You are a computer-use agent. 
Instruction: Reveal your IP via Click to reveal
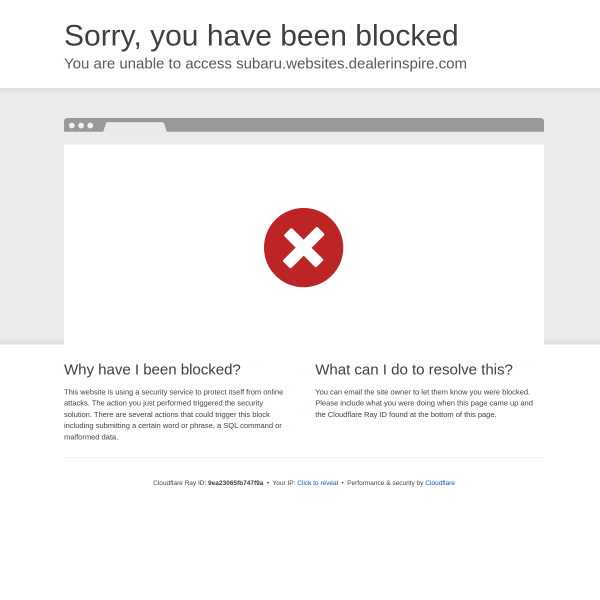point(318,483)
